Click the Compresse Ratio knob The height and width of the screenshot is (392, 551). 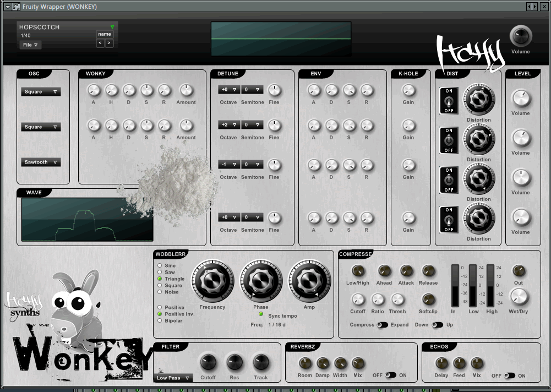click(378, 300)
